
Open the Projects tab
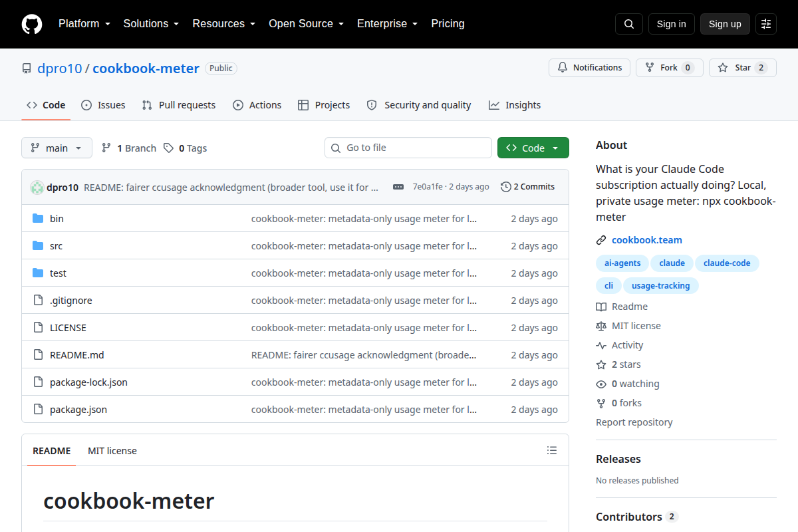point(324,105)
